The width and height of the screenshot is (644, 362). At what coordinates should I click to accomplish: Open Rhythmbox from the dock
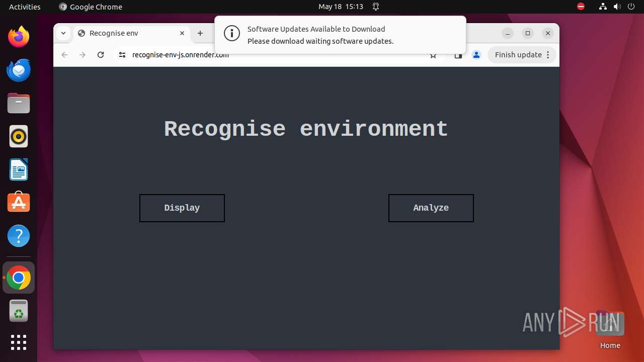pyautogui.click(x=19, y=136)
